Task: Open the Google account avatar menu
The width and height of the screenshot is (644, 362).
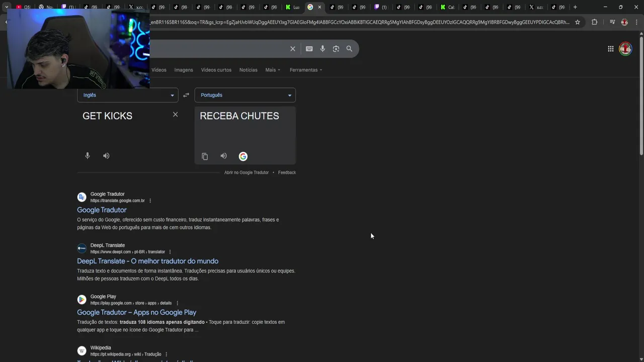Action: click(625, 49)
